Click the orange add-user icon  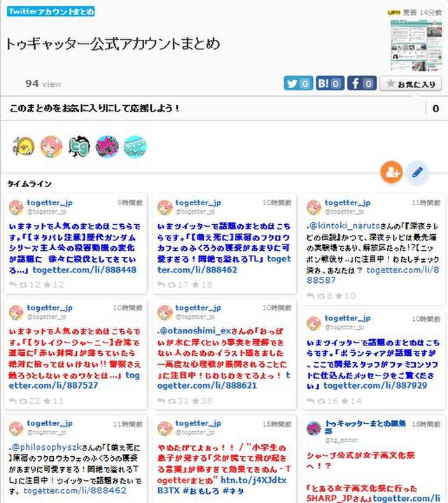click(391, 172)
